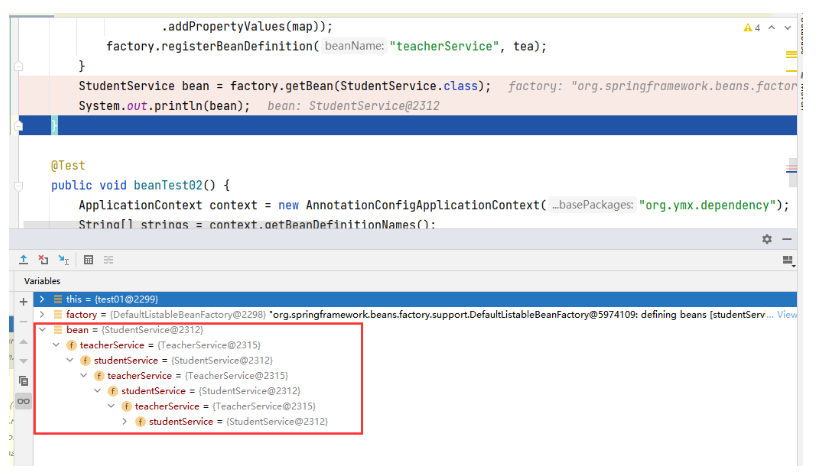Click the Run to Cursor icon
The height and width of the screenshot is (476, 823).
(64, 260)
